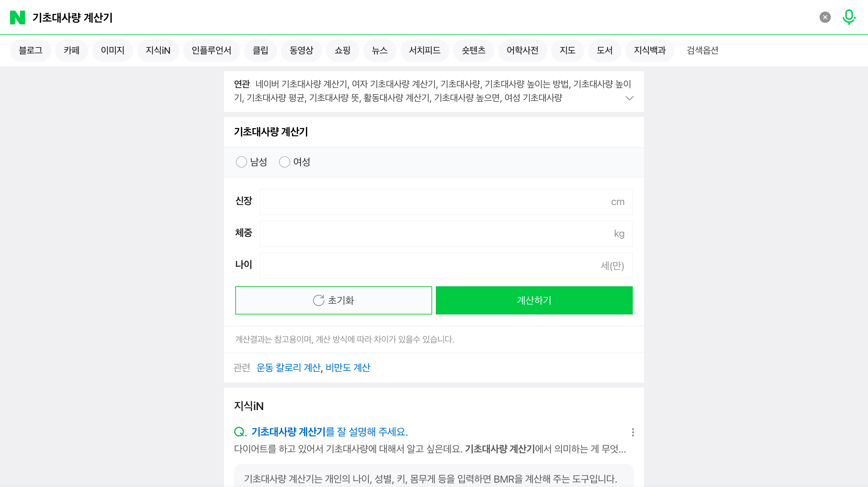
Task: Expand related searches with the chevron arrow
Action: point(629,98)
